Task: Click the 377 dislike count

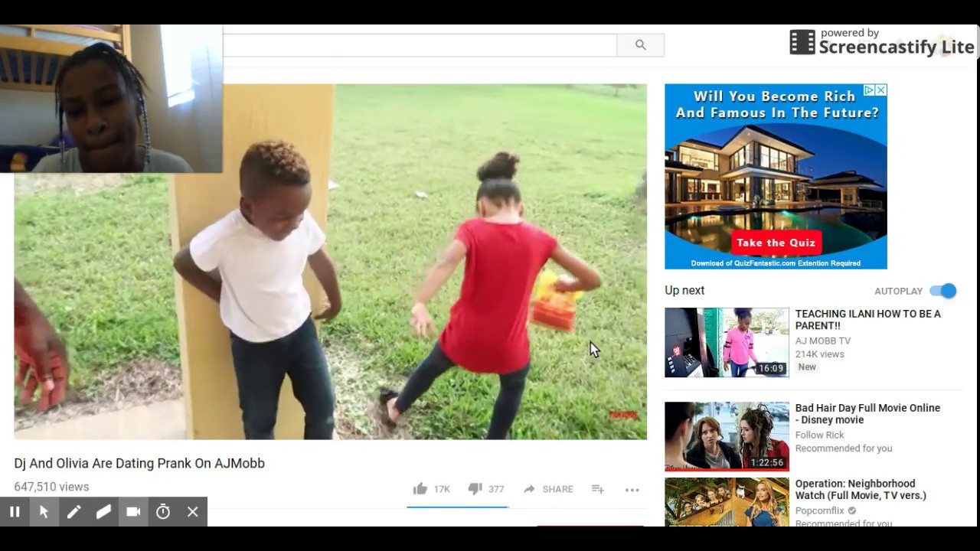Action: (x=496, y=489)
